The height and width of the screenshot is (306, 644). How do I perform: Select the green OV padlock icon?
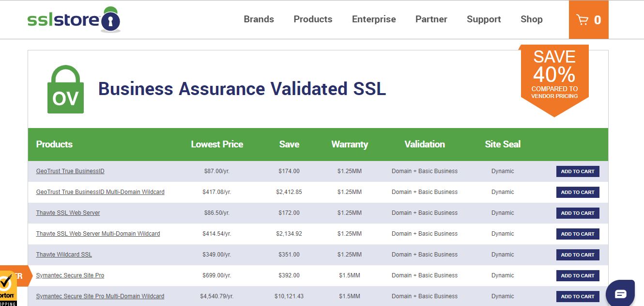point(65,89)
